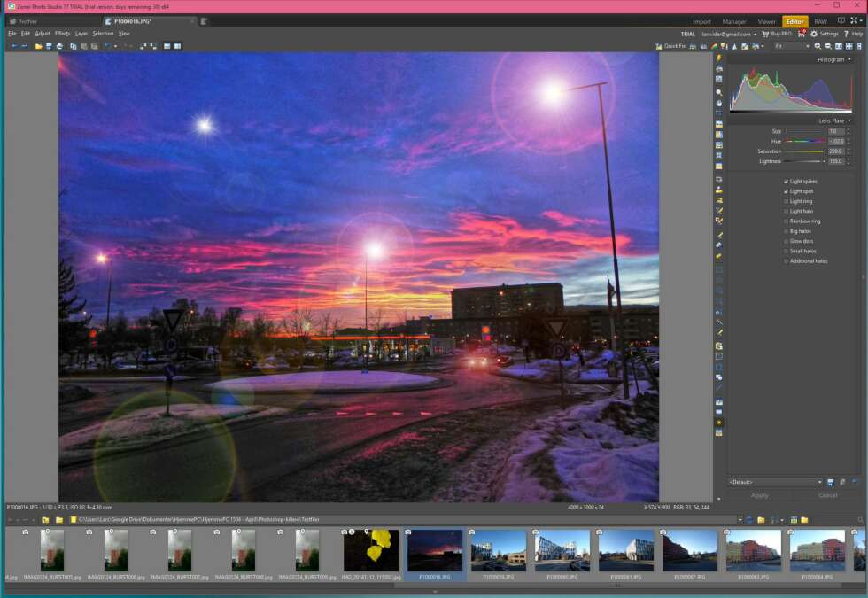Save preset using the disk icon beside Default
Viewport: 868px width, 598px height.
[831, 482]
